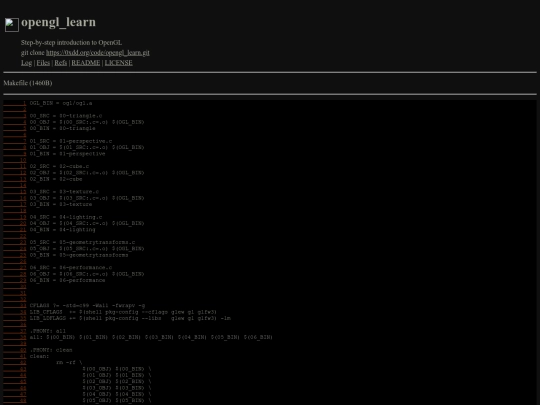Click the '03_SRC = 03-texture.c' line
This screenshot has width=540, height=405.
coord(64,191)
